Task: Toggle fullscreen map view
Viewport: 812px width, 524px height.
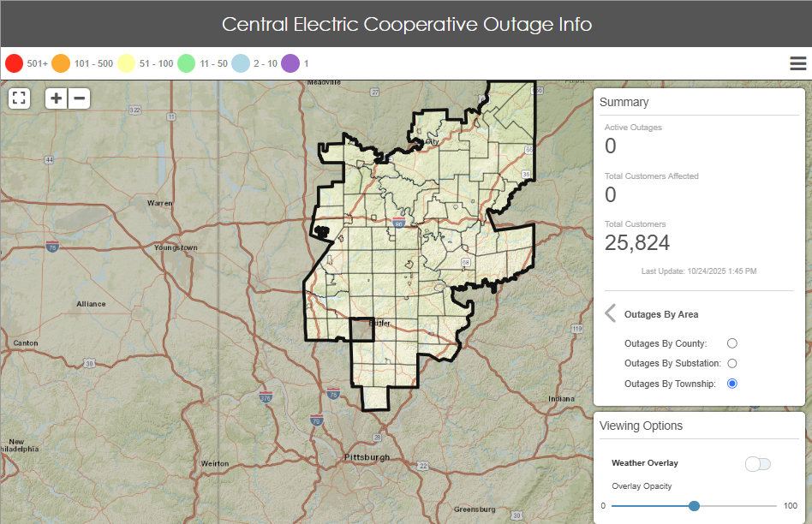Action: [x=20, y=98]
